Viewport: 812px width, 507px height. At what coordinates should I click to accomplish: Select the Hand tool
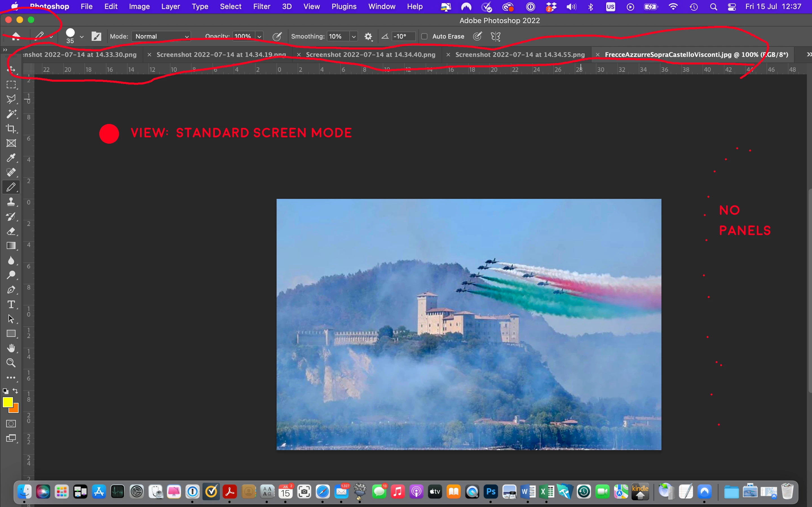pyautogui.click(x=11, y=348)
